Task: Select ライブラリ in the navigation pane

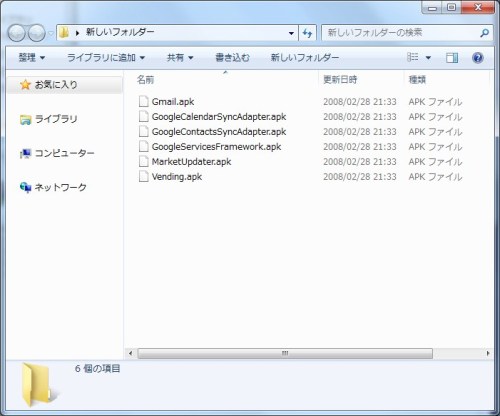Action: (x=56, y=119)
